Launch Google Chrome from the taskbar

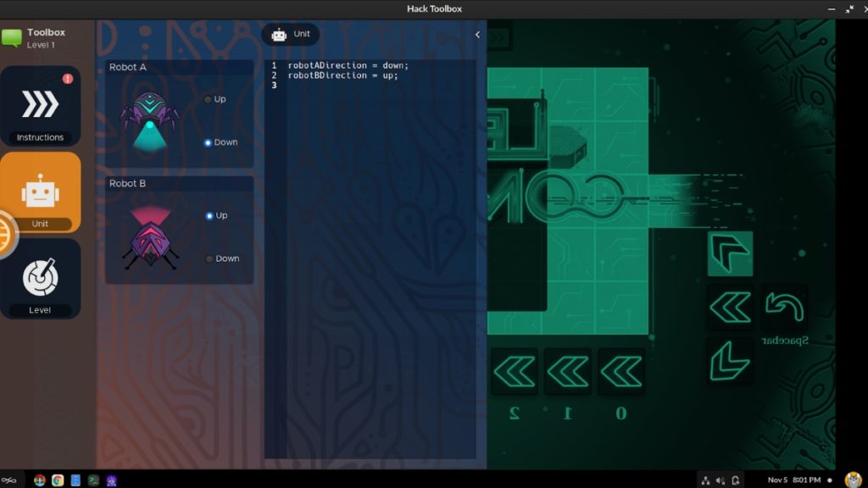pos(57,480)
